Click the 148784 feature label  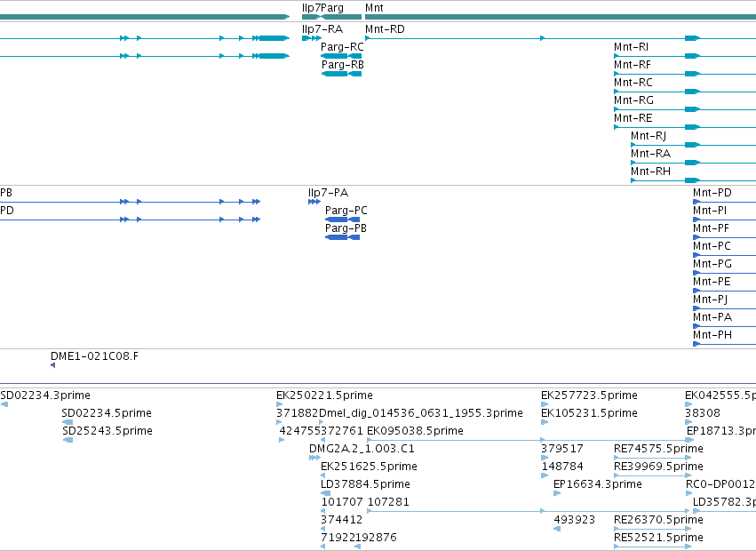pyautogui.click(x=562, y=467)
